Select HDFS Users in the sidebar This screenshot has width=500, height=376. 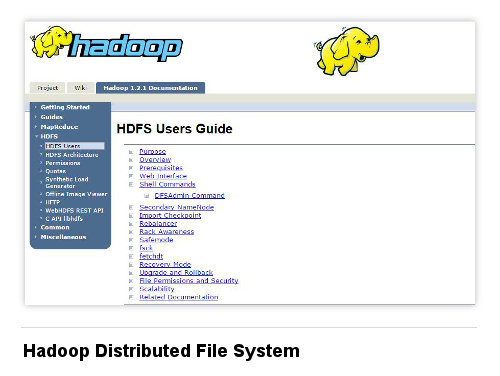coord(75,146)
